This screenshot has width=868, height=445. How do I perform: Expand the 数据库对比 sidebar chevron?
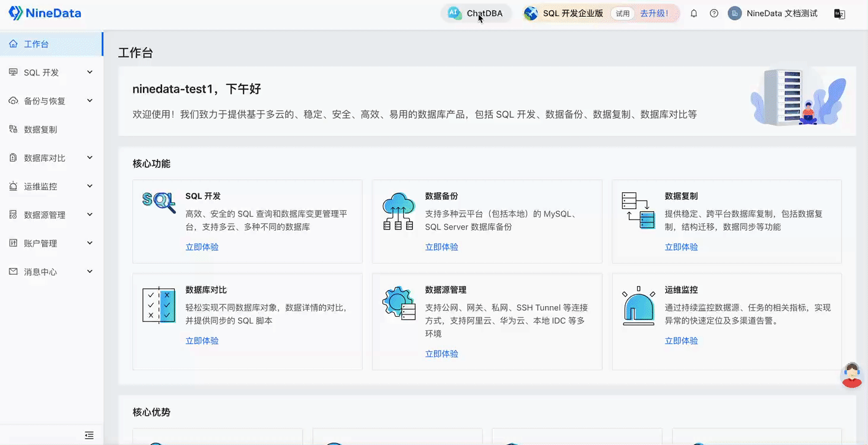(90, 158)
